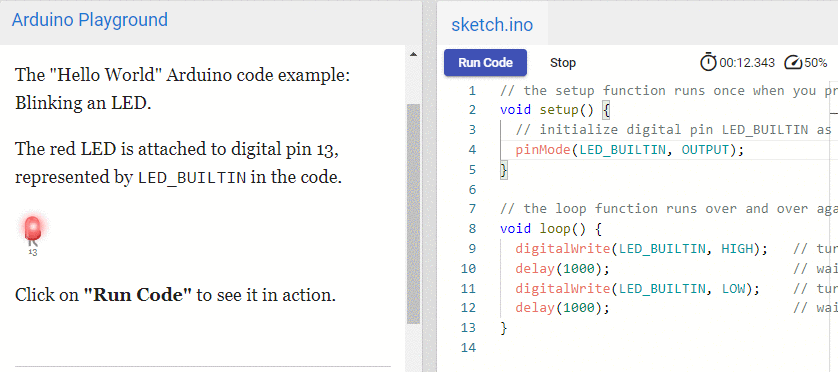Click delay(1000) on line 10

559,268
